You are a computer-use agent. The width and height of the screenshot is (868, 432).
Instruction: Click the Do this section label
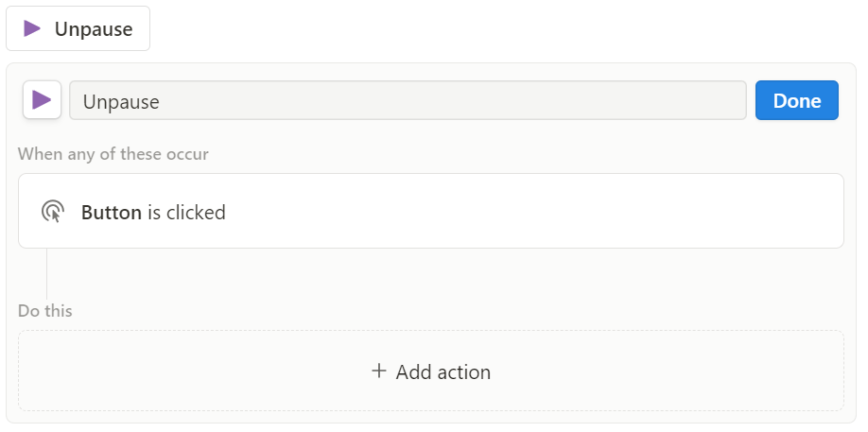pos(44,311)
